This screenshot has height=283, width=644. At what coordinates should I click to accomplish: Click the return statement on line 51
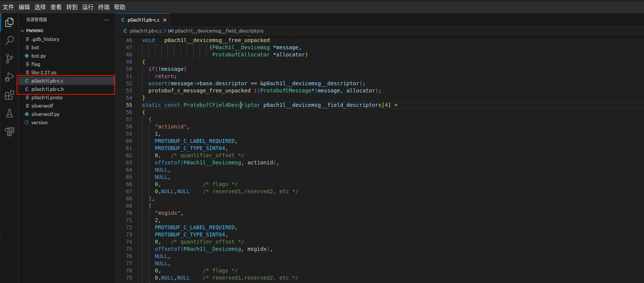[166, 76]
